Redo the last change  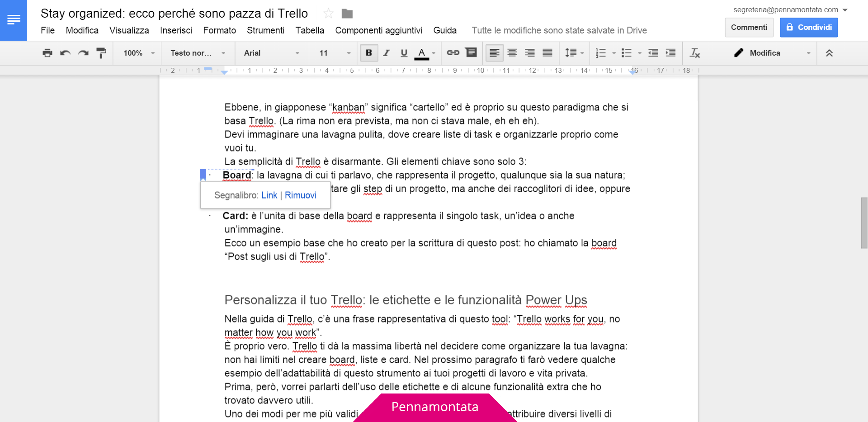click(x=83, y=53)
